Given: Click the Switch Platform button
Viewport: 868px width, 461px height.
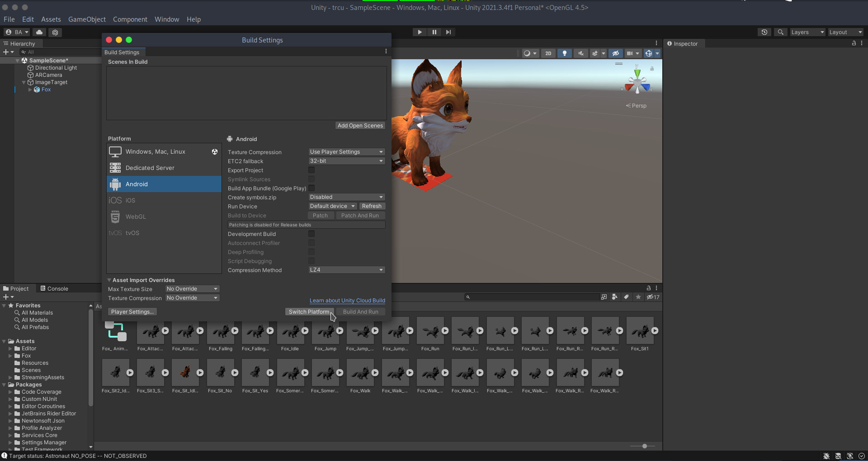Looking at the screenshot, I should [x=309, y=311].
